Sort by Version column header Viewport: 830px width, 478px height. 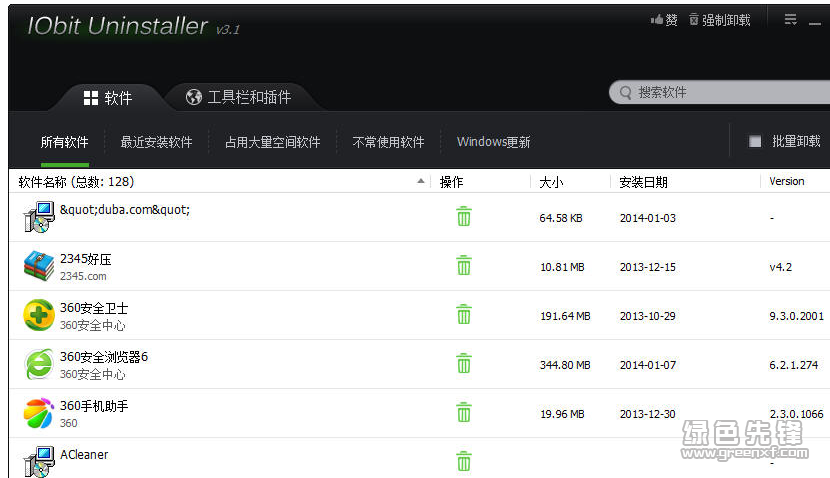click(x=787, y=182)
